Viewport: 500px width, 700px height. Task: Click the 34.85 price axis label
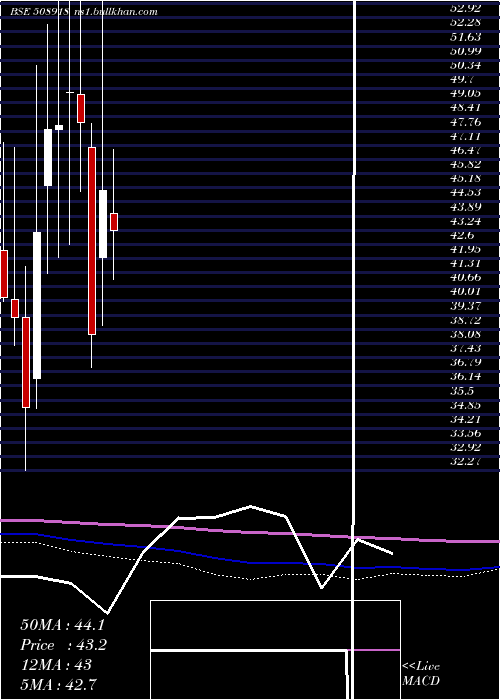point(466,405)
